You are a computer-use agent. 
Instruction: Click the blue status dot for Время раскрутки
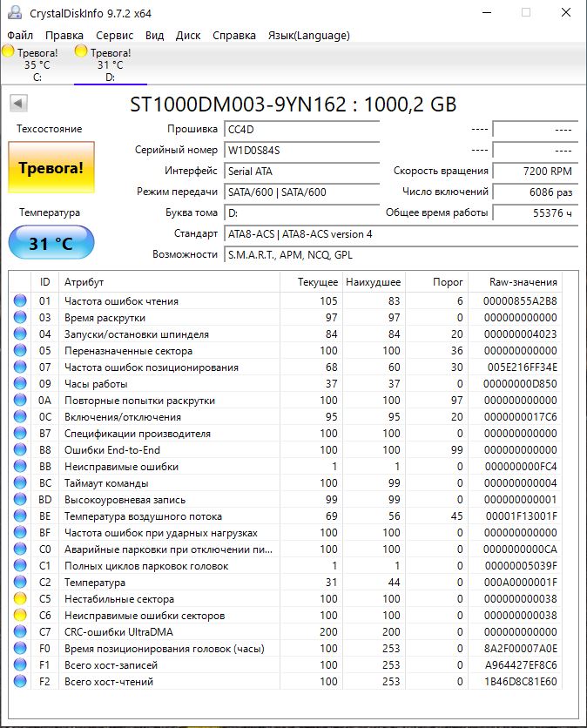click(x=20, y=317)
